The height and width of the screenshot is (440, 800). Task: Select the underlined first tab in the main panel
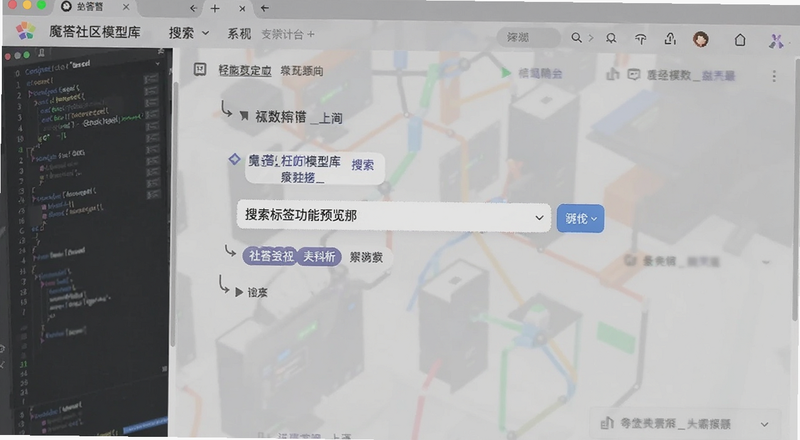244,70
